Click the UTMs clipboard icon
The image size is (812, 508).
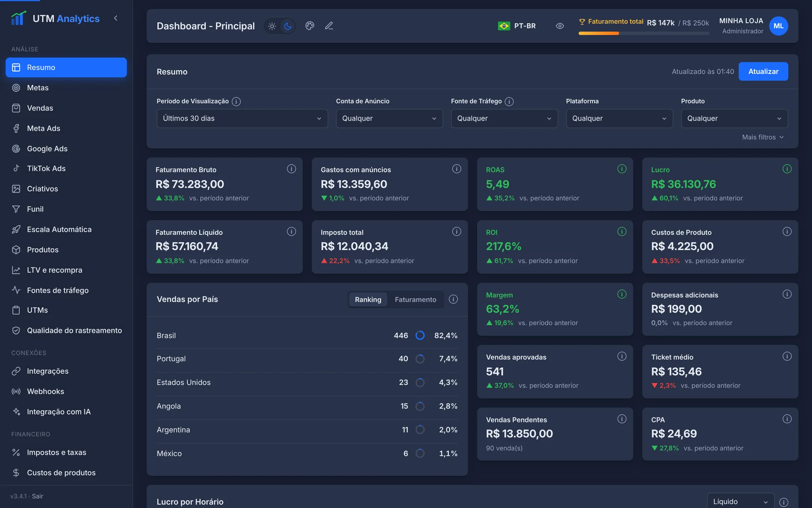coord(16,310)
